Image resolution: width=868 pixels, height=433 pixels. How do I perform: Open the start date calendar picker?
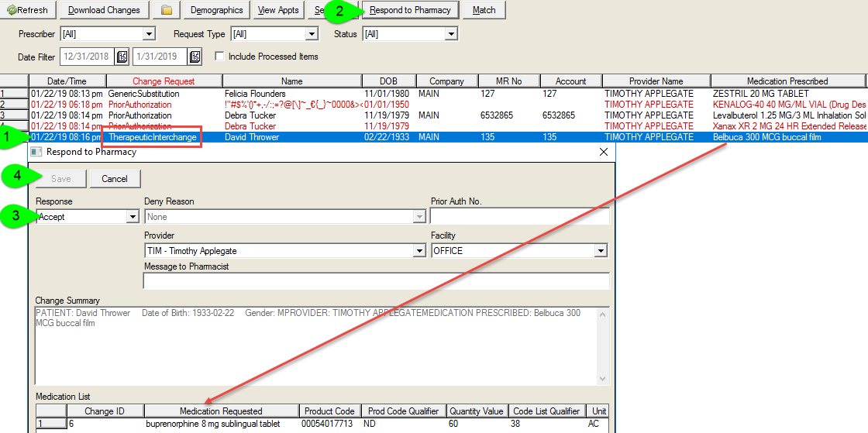122,57
